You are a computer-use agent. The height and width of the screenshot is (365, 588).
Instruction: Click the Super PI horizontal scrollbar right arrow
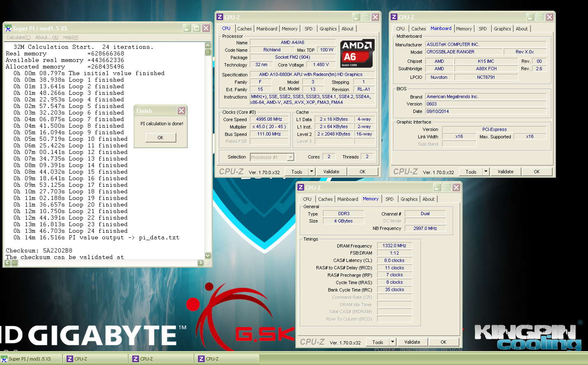point(201,263)
